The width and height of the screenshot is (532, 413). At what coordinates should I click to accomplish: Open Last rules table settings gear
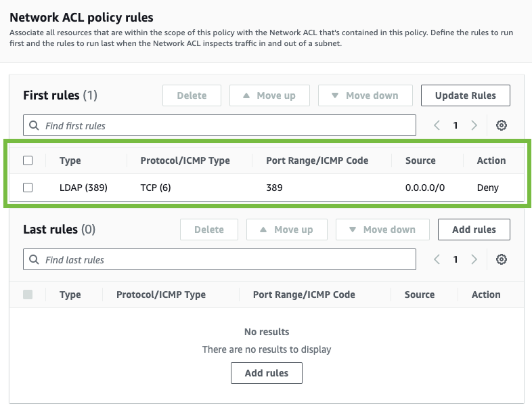pyautogui.click(x=501, y=259)
